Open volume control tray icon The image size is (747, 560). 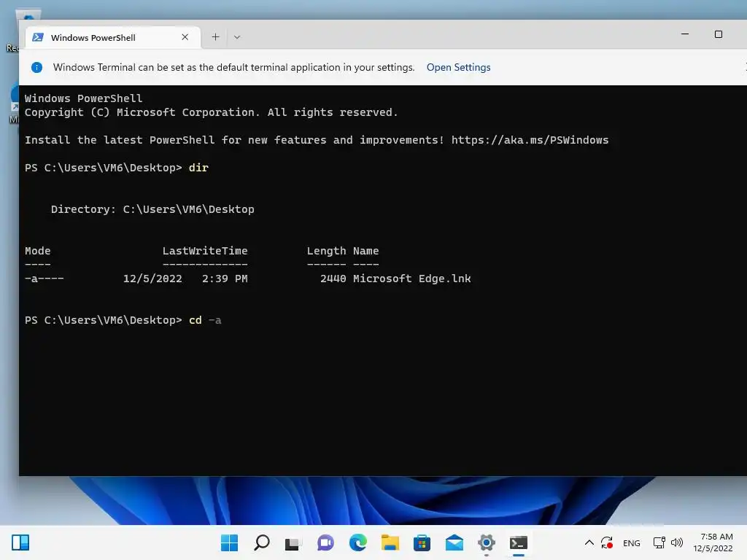point(676,542)
